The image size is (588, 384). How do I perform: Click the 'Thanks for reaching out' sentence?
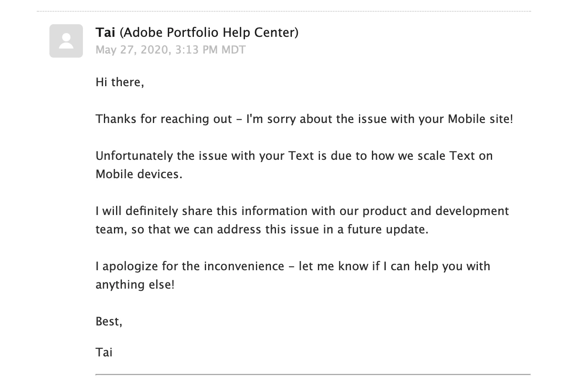pyautogui.click(x=304, y=119)
